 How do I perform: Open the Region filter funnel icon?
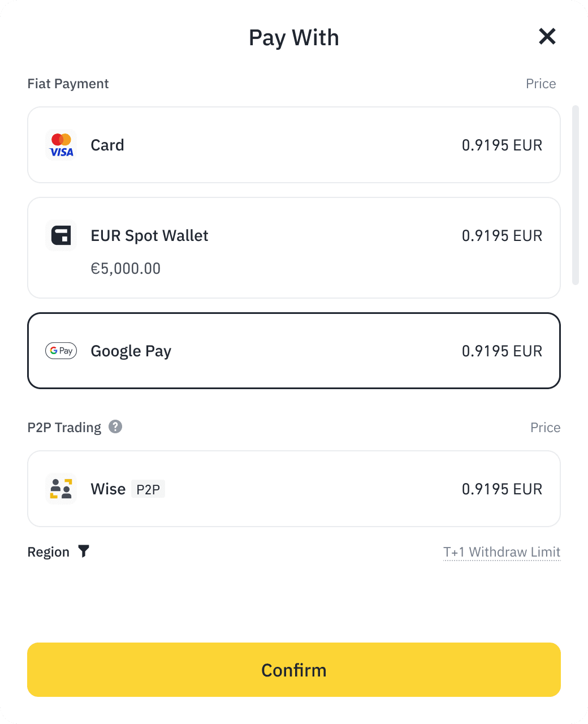(x=84, y=551)
